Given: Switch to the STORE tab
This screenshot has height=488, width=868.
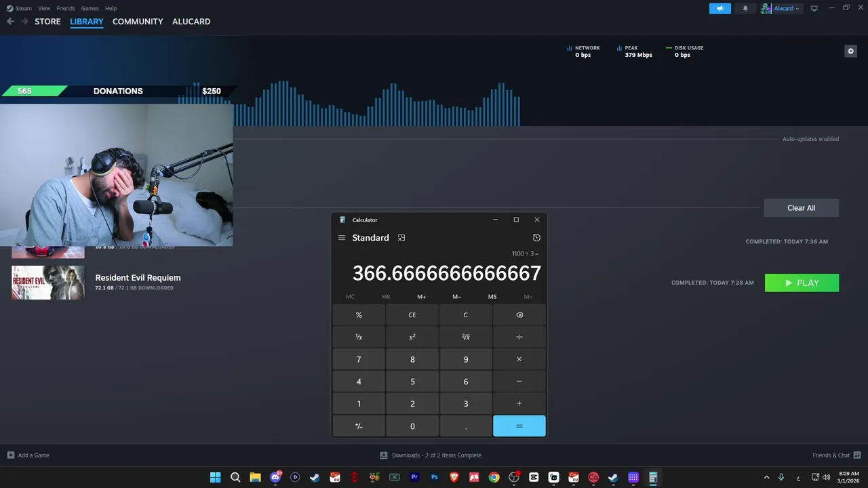Looking at the screenshot, I should 47,22.
